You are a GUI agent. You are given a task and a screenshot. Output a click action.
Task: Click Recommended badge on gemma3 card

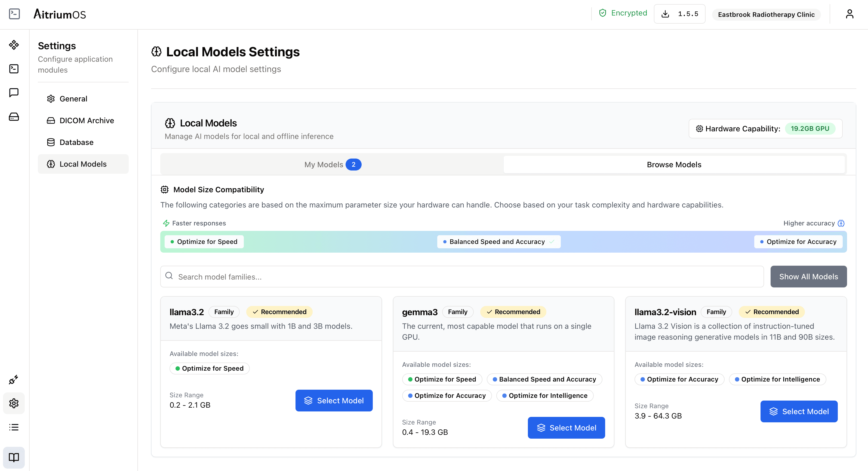pos(513,312)
